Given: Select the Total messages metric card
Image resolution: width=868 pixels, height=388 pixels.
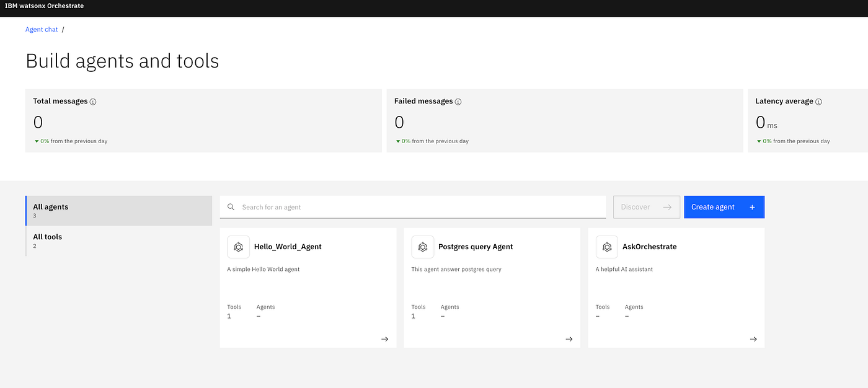Looking at the screenshot, I should pyautogui.click(x=203, y=120).
